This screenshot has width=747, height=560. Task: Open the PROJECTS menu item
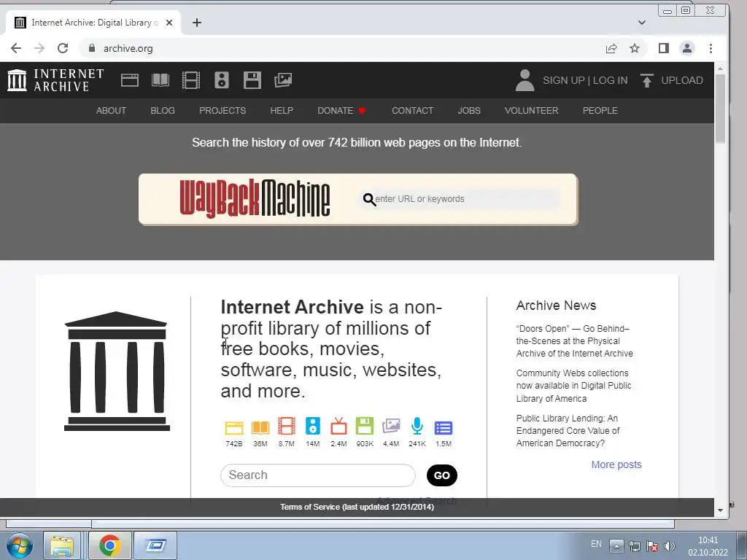coord(222,111)
